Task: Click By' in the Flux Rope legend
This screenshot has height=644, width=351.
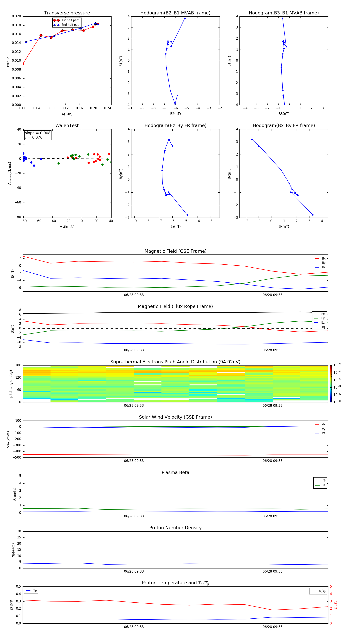Action: coord(323,318)
